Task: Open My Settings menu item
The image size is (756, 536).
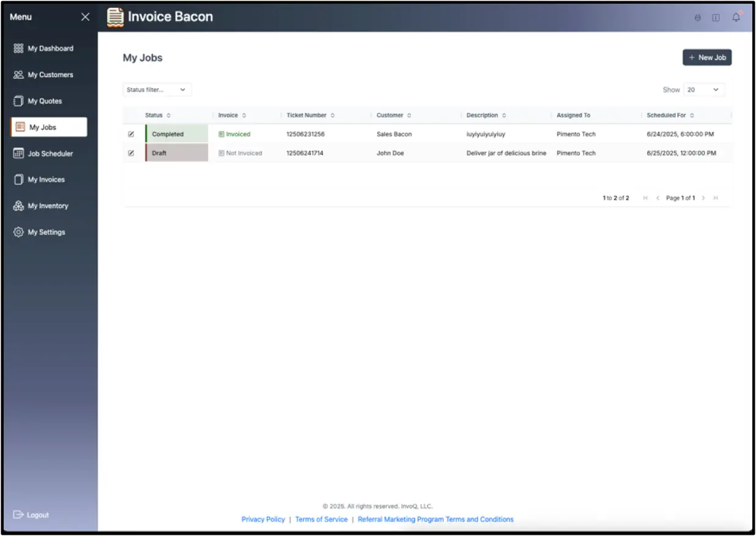Action: 49,233
